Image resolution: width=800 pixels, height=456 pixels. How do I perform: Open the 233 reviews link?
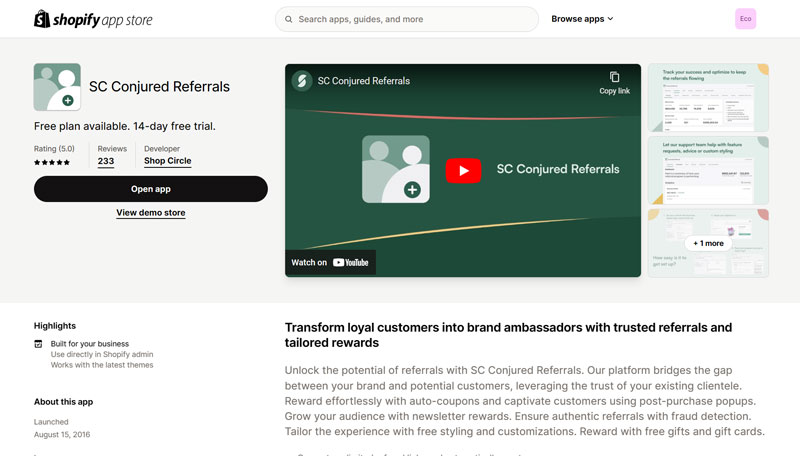click(106, 161)
